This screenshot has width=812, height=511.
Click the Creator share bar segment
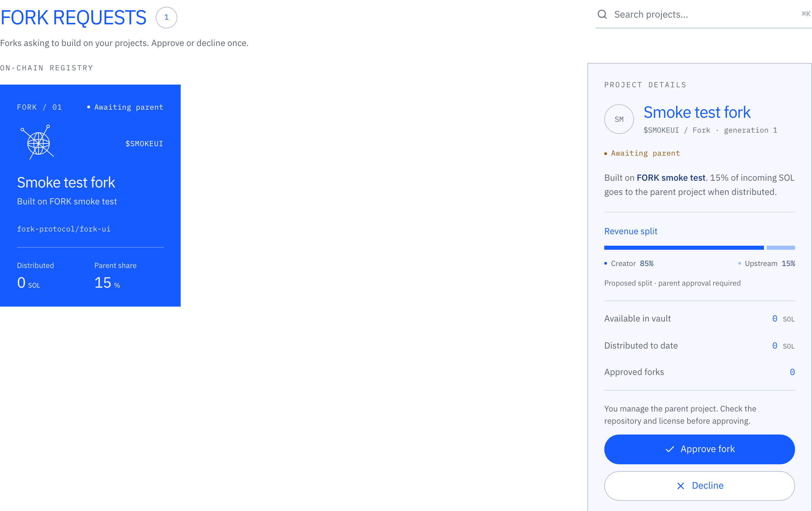pos(684,248)
